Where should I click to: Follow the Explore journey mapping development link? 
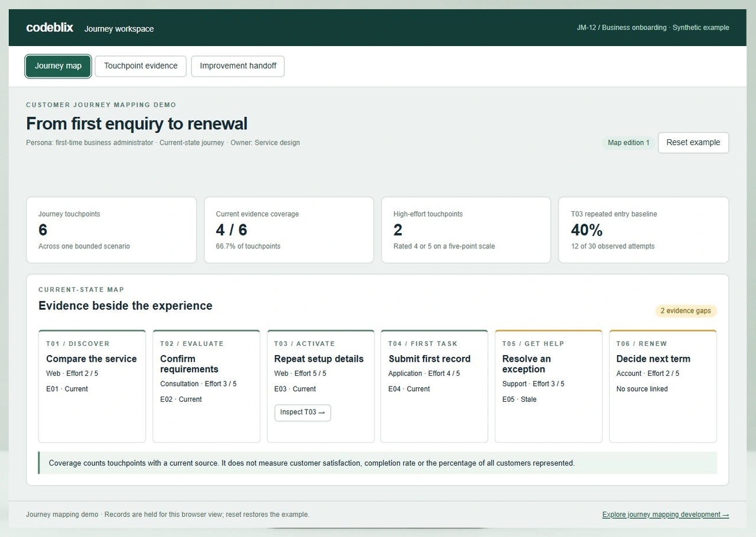tap(666, 515)
